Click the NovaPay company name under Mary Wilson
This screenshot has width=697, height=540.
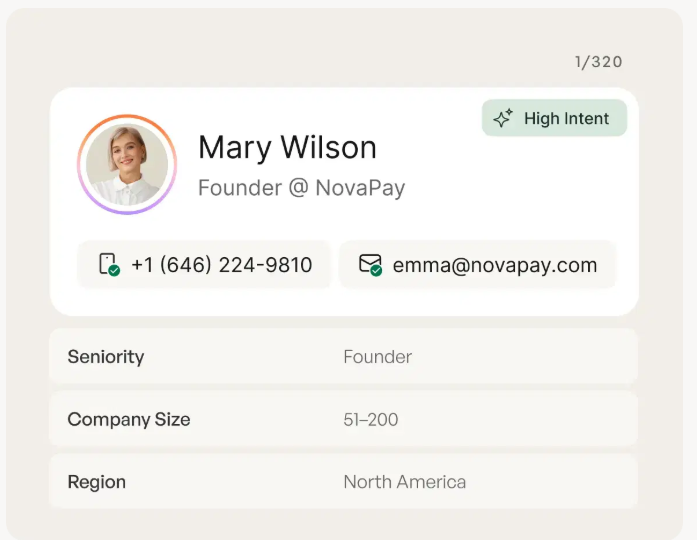pyautogui.click(x=360, y=187)
